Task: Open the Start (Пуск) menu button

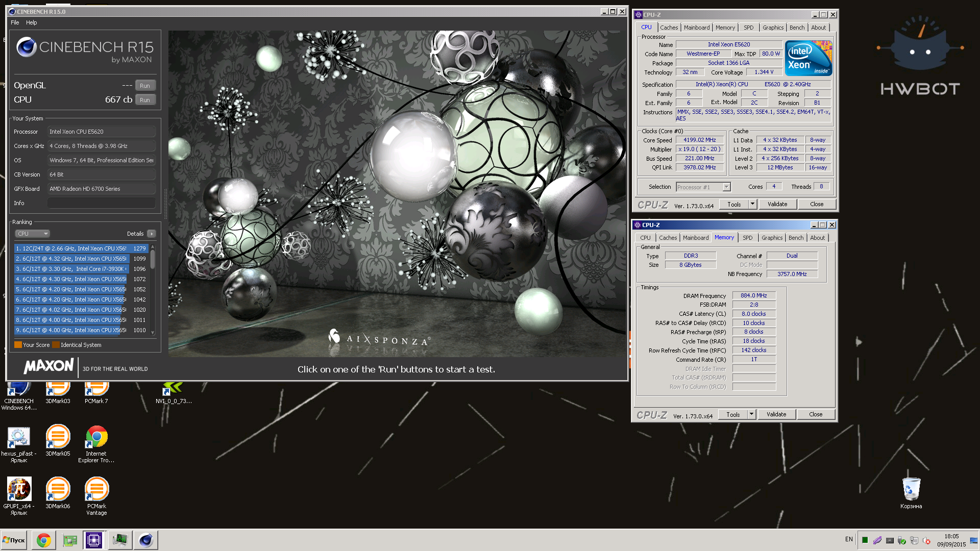Action: point(14,540)
